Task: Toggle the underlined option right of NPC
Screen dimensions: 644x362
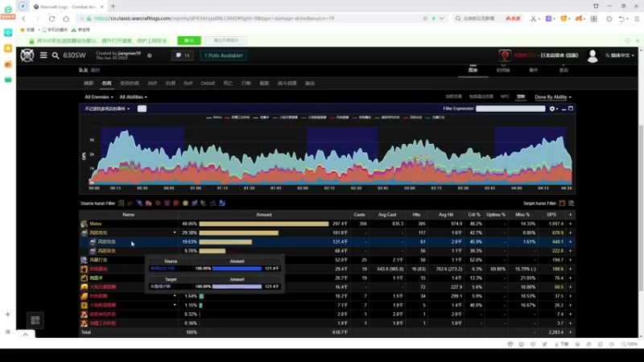Action: point(521,97)
